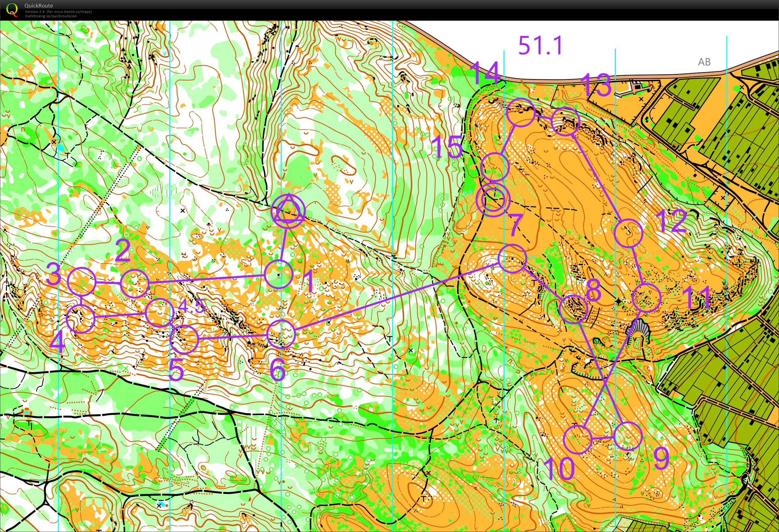Click control circle number 11

[x=646, y=298]
